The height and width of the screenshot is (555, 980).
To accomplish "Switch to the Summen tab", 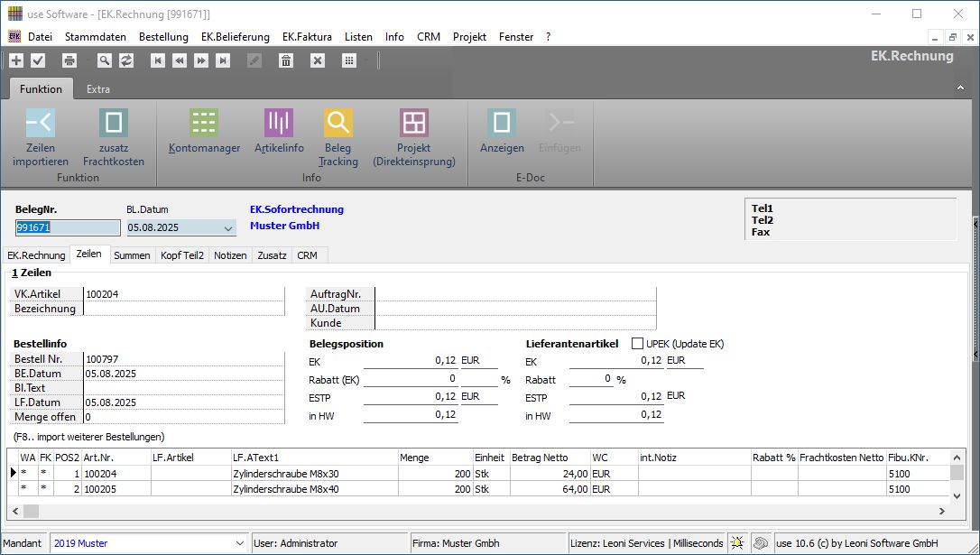I will coord(132,255).
